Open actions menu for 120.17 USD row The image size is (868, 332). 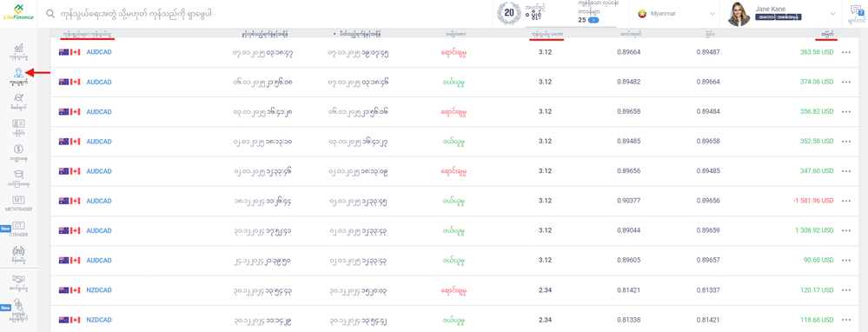[846, 290]
